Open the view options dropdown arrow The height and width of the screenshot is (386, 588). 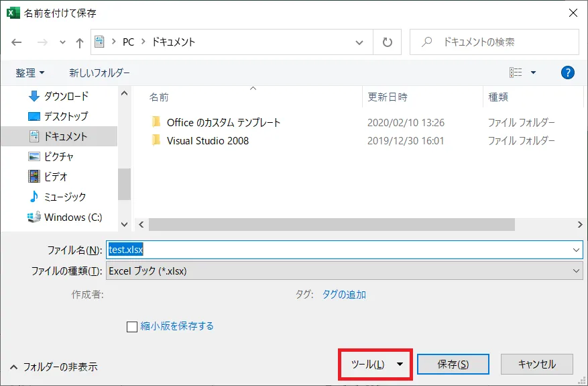tap(533, 73)
